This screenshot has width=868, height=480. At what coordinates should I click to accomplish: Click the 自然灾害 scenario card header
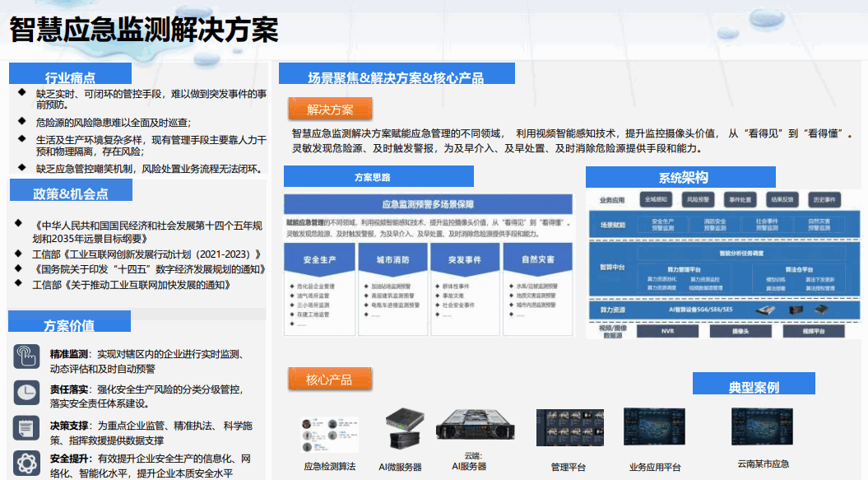point(538,260)
